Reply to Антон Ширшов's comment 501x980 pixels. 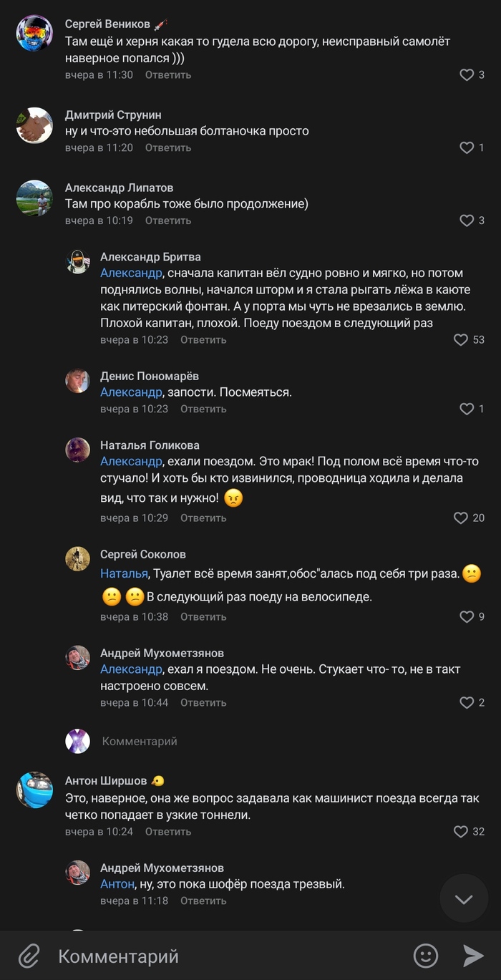pyautogui.click(x=168, y=832)
